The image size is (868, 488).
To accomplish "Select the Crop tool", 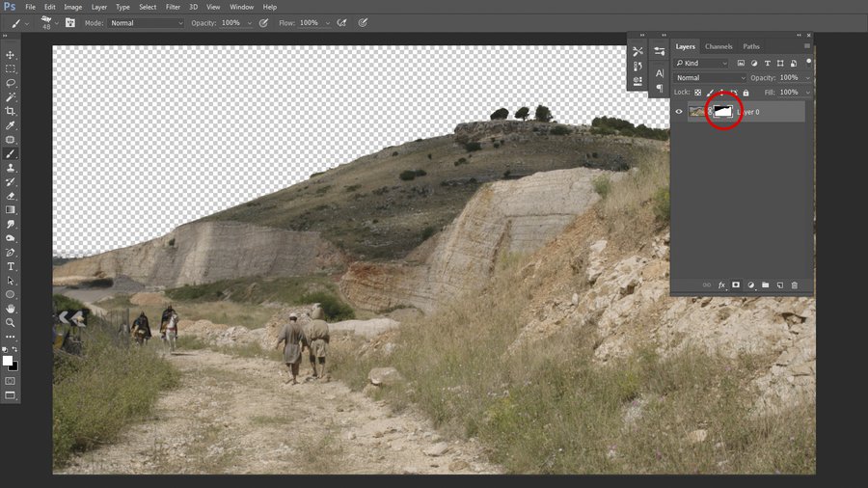I will [11, 111].
